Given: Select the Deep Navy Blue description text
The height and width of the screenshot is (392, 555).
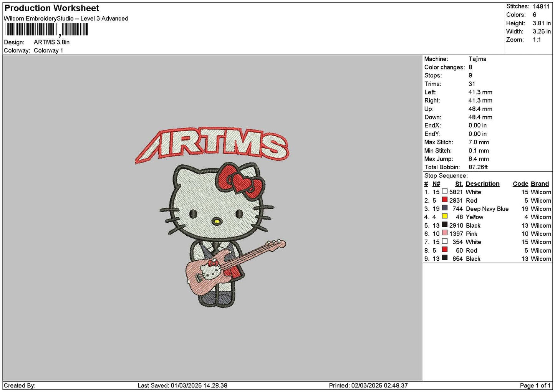Looking at the screenshot, I should pyautogui.click(x=487, y=209).
